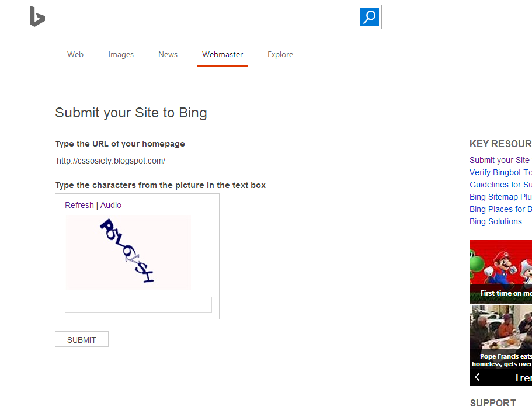
Task: Open the Bing Places for B… link
Action: (x=500, y=209)
